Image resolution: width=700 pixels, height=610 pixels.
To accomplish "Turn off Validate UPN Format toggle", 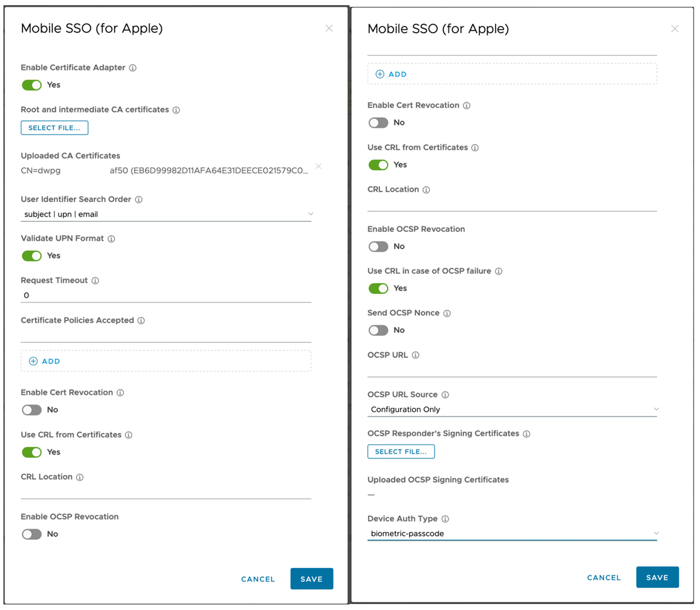I will (32, 256).
